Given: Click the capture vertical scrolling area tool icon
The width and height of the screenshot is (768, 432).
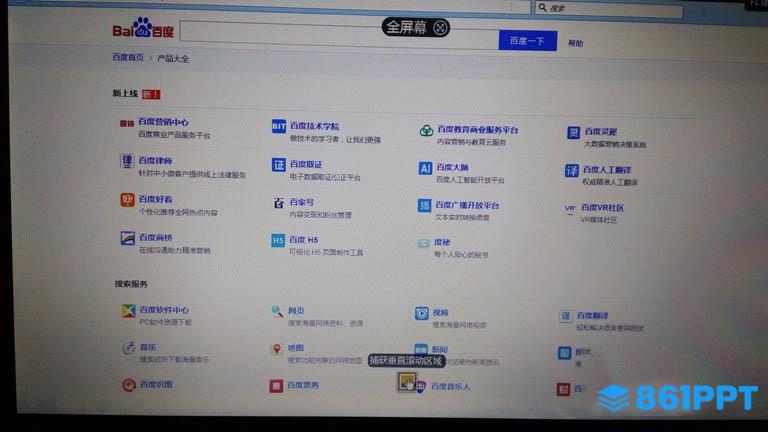Looking at the screenshot, I should (407, 382).
